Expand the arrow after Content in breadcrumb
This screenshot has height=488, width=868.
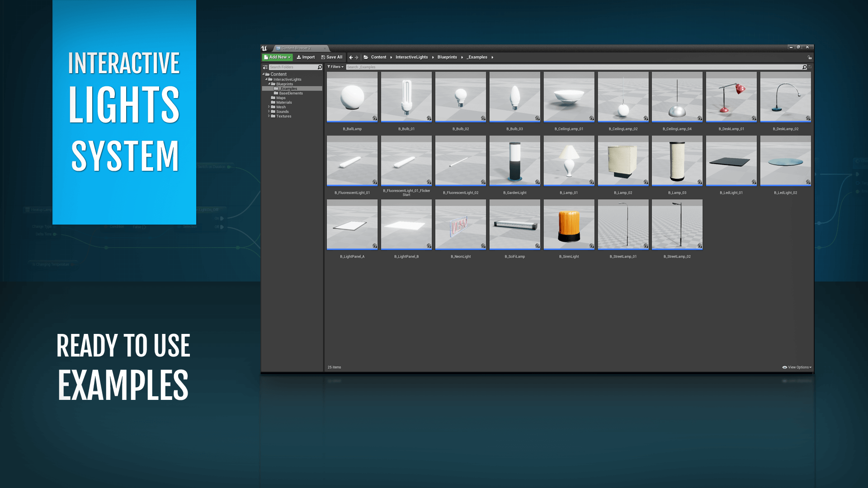point(391,57)
